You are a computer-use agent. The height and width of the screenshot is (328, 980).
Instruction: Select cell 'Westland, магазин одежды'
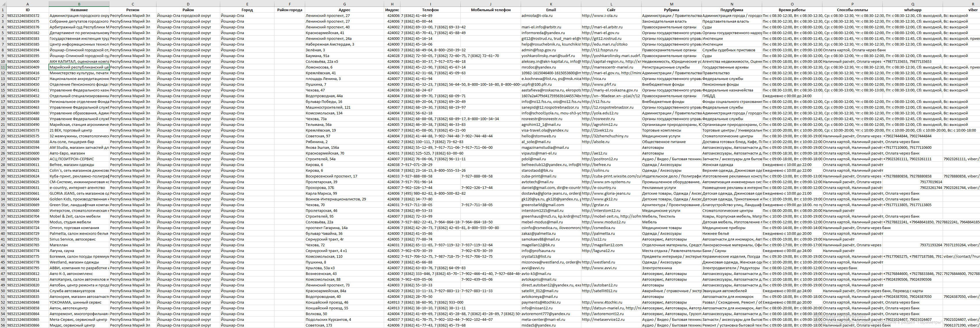(79, 262)
